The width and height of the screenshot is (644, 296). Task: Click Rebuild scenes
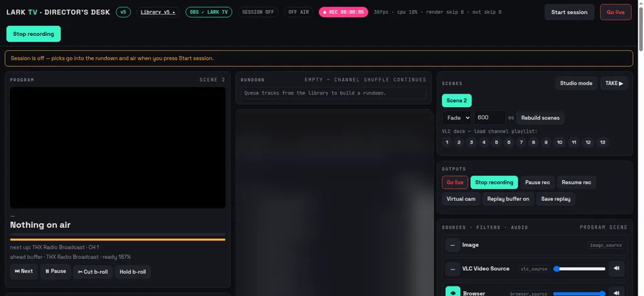(x=540, y=118)
